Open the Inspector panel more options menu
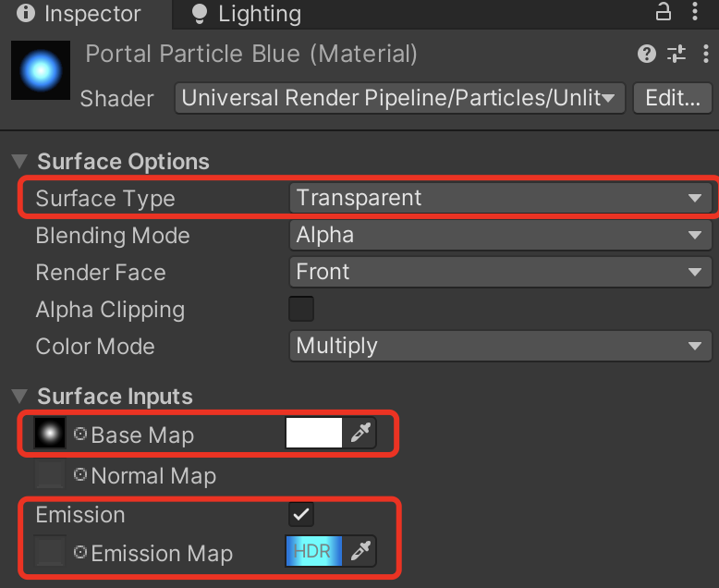This screenshot has height=588, width=719. click(x=695, y=11)
